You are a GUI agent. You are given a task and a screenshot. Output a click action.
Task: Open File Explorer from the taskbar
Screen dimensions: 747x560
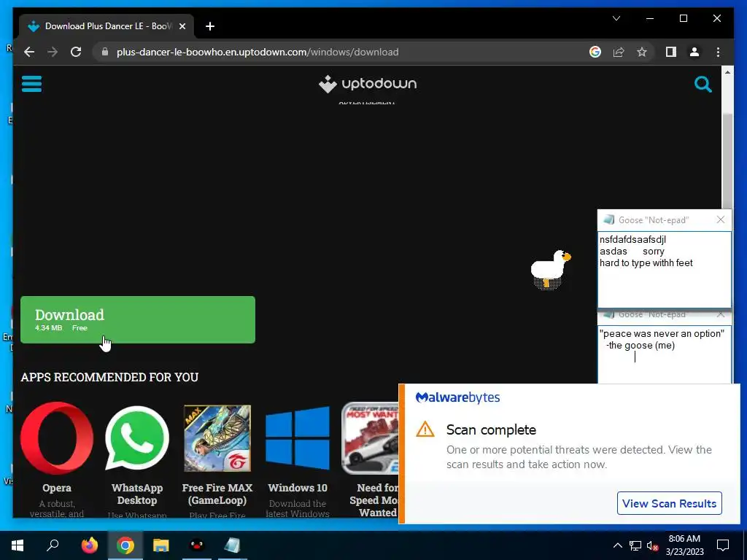click(161, 545)
